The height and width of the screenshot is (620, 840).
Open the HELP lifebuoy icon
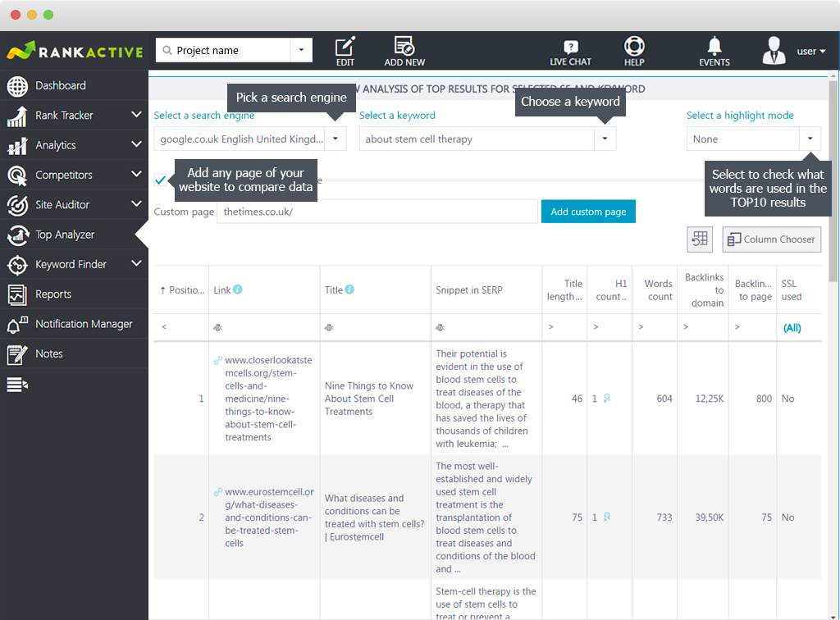(634, 52)
